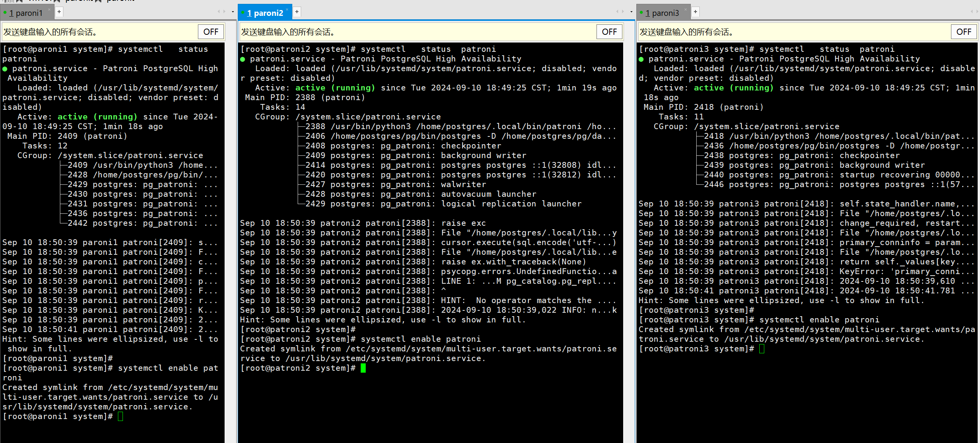
Task: Close the paroni1 tab
Action: pyautogui.click(x=49, y=9)
